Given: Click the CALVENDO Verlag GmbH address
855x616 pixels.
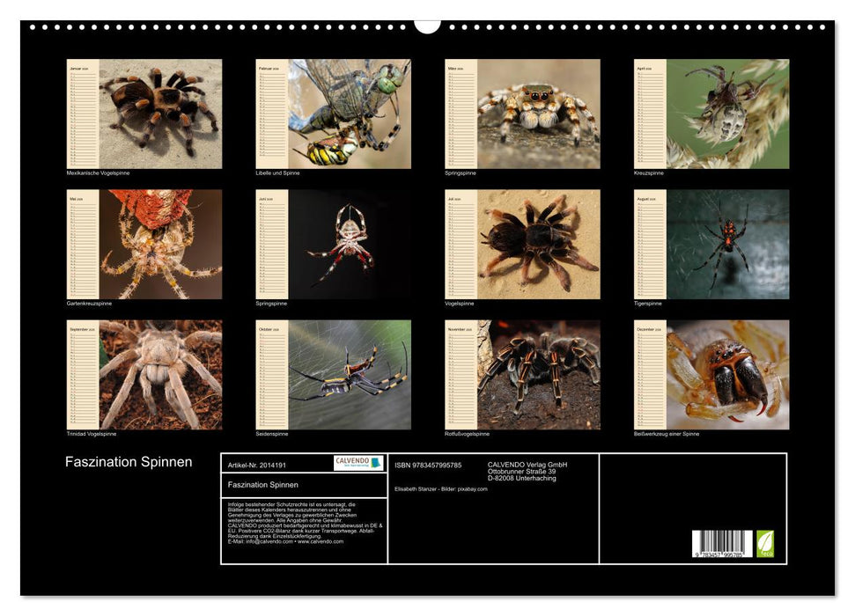Looking at the screenshot, I should (527, 471).
